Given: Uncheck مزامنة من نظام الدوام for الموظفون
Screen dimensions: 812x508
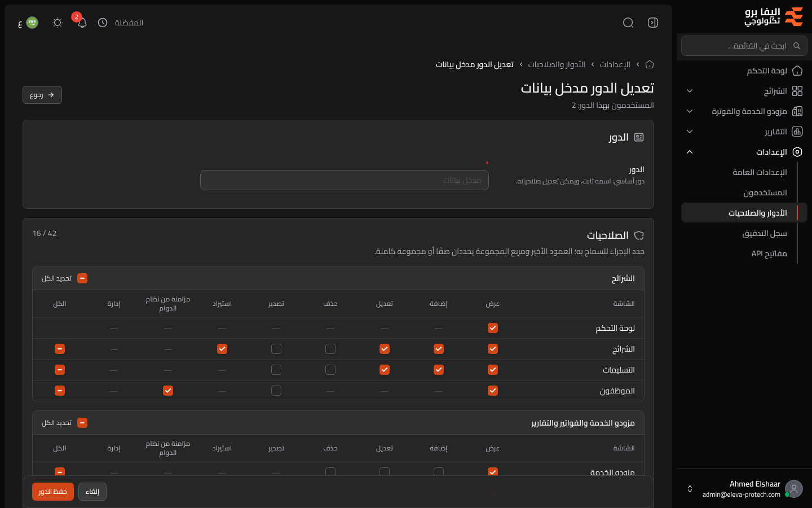Looking at the screenshot, I should point(168,391).
